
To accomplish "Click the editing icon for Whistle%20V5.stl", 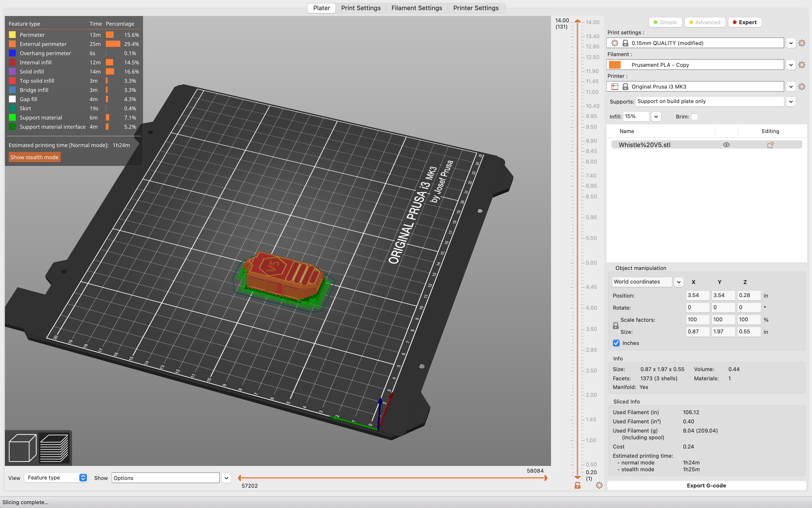I will [x=770, y=145].
